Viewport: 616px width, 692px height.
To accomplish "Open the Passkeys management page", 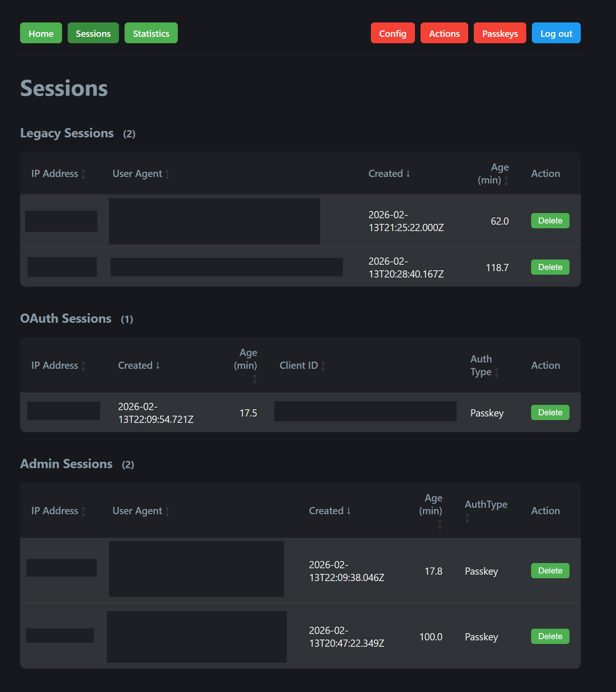I will (500, 33).
